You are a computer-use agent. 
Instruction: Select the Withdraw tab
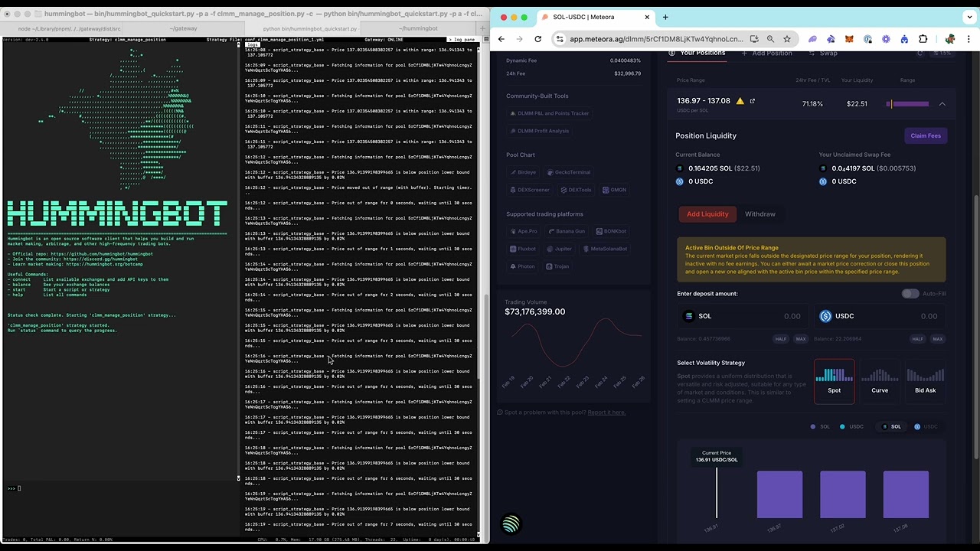point(760,214)
